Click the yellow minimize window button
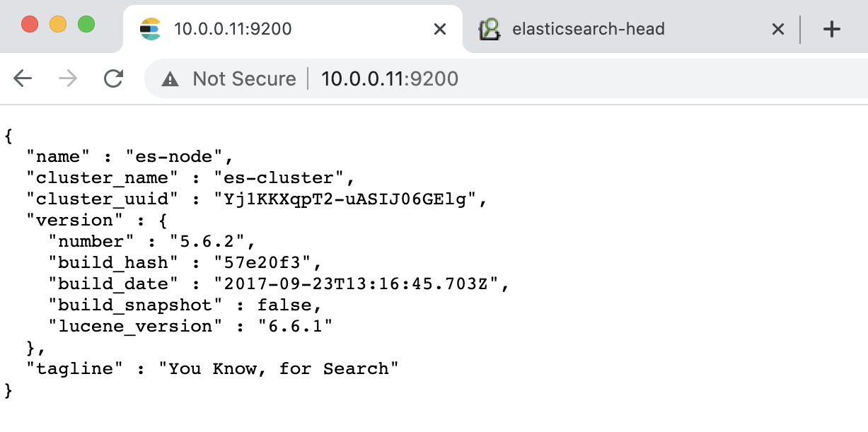This screenshot has height=432, width=868. pos(58,24)
